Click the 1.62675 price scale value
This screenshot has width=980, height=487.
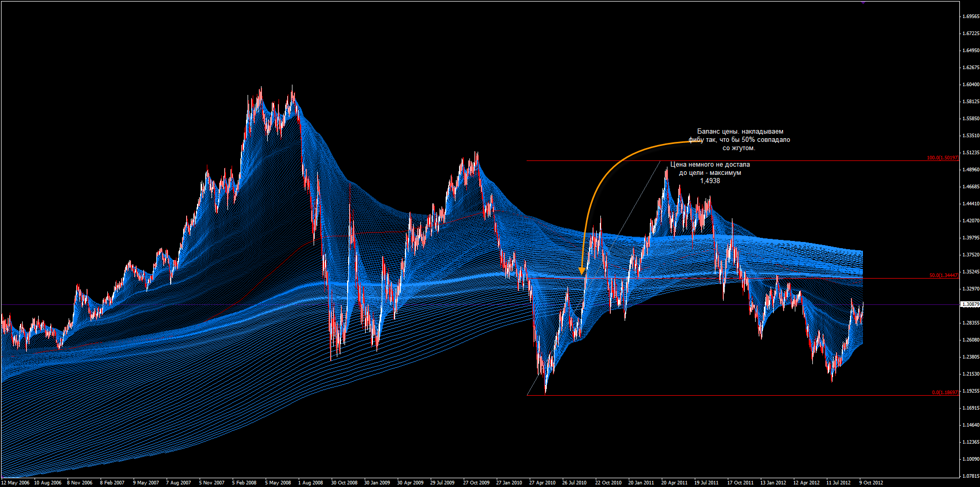tap(971, 68)
